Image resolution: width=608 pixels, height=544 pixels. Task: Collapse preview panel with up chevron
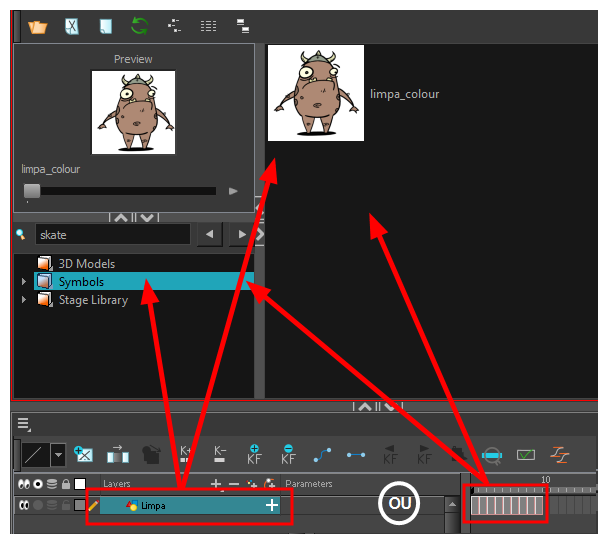(x=121, y=218)
